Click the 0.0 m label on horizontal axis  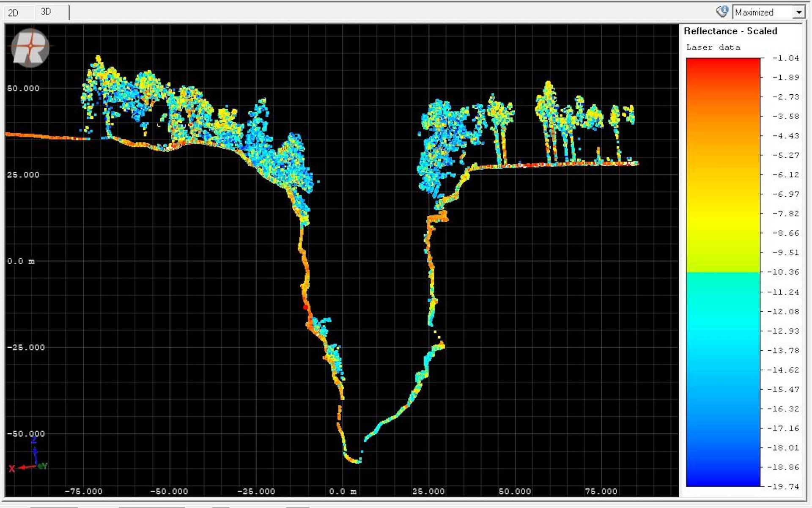[343, 492]
